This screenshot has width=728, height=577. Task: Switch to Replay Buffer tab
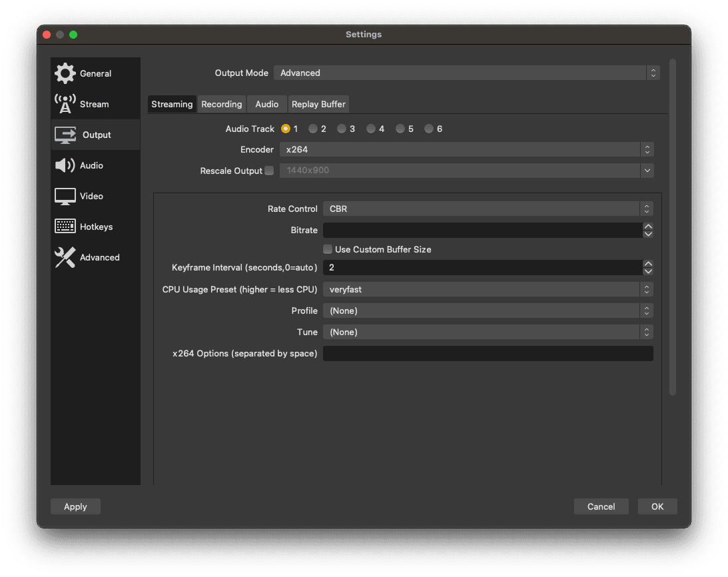pos(318,104)
